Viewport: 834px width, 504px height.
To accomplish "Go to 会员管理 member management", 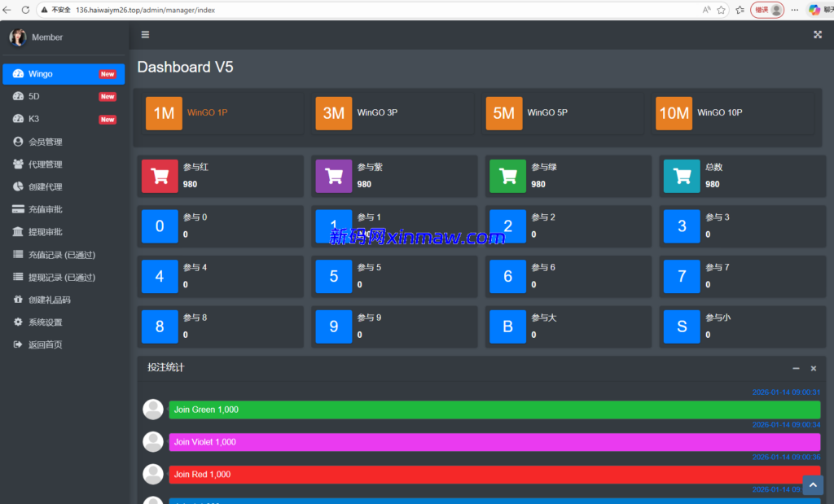I will (46, 142).
